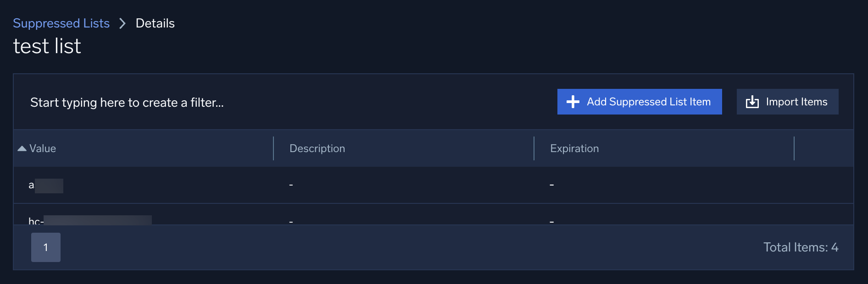Click the Add Suppressed List Item button
The height and width of the screenshot is (284, 868).
639,102
